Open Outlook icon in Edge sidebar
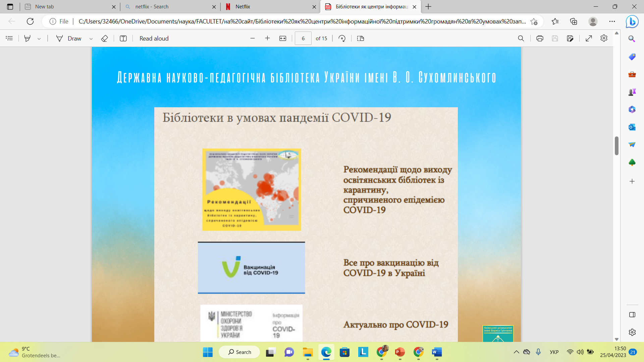The image size is (644, 362). [632, 127]
